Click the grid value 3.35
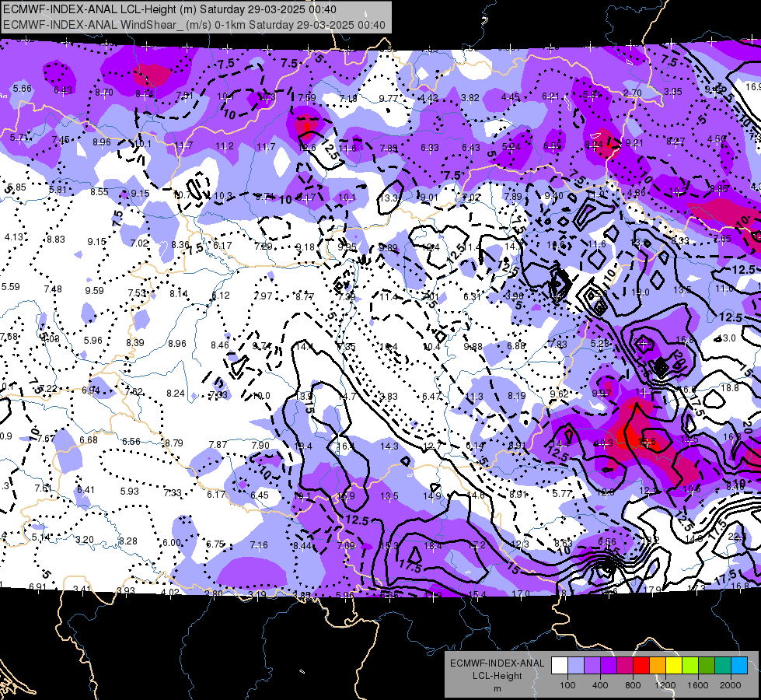Image resolution: width=761 pixels, height=700 pixels. coord(673,91)
